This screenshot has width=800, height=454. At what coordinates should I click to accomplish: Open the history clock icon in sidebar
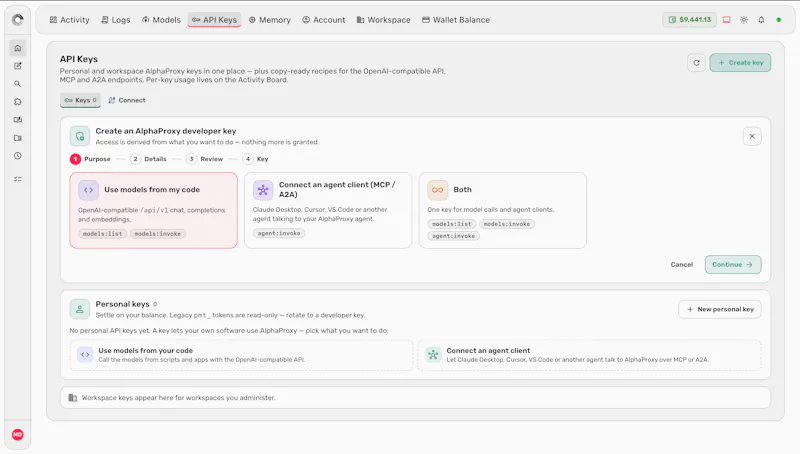point(18,156)
